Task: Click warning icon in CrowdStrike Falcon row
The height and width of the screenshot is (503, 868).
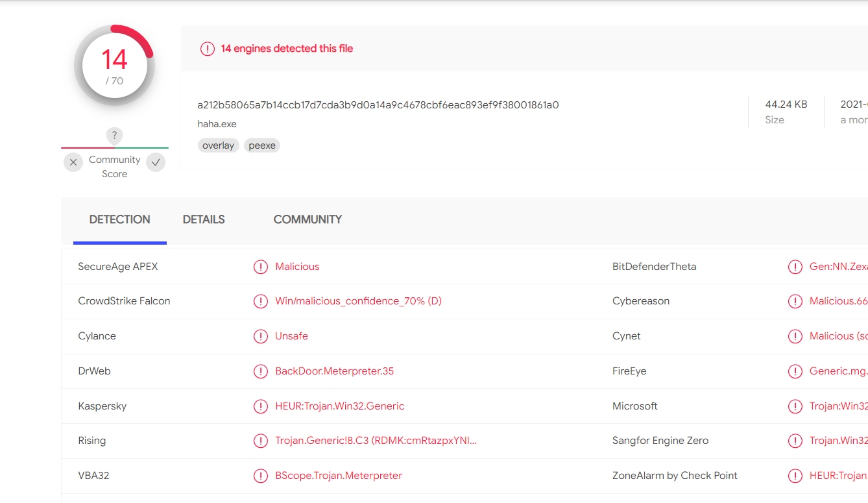Action: pyautogui.click(x=261, y=301)
